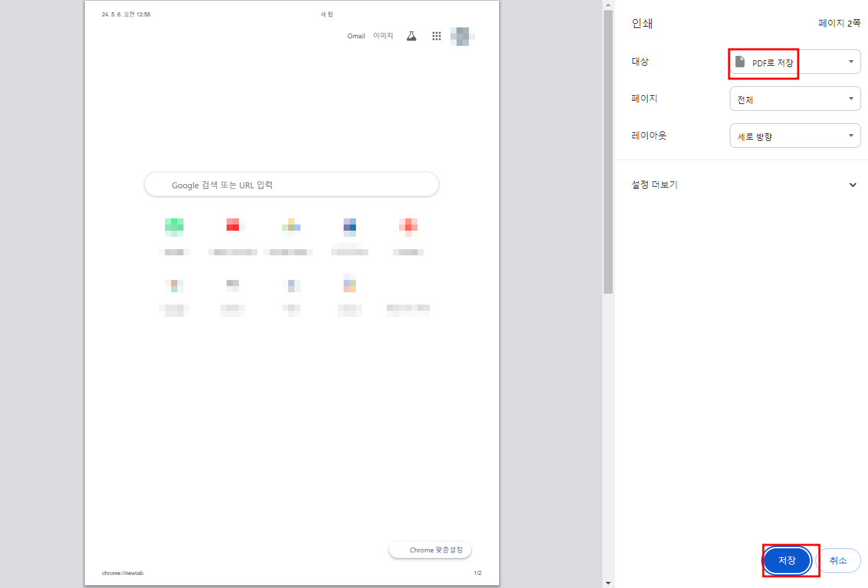This screenshot has width=868, height=588.
Task: Select the 새 탭 page title
Action: [327, 14]
